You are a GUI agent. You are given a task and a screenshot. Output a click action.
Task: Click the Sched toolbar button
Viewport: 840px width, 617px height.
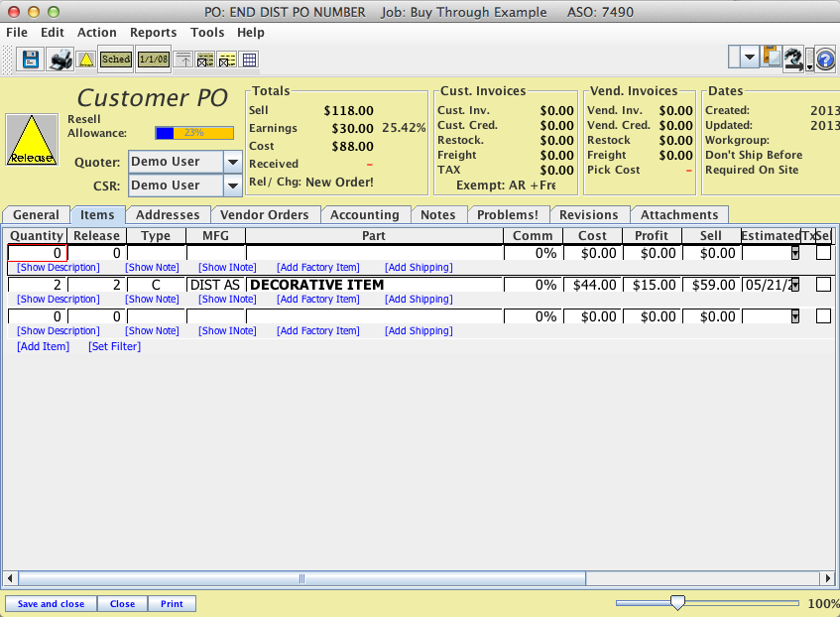pos(116,60)
